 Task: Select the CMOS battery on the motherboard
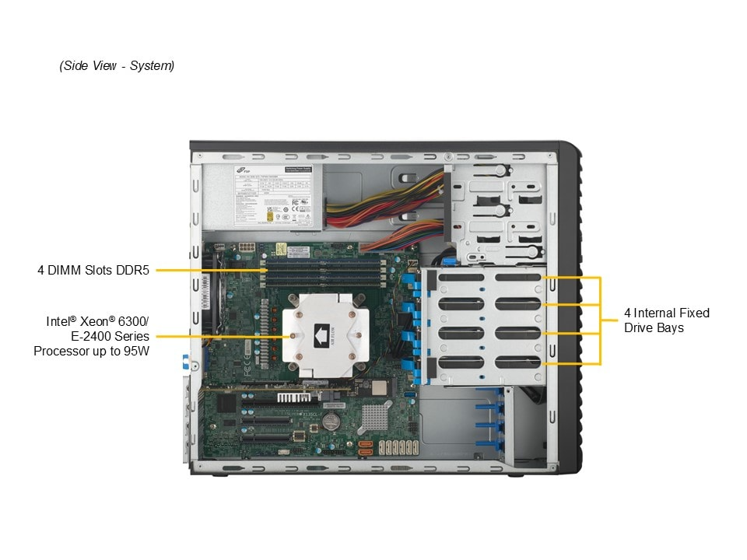pos(330,422)
